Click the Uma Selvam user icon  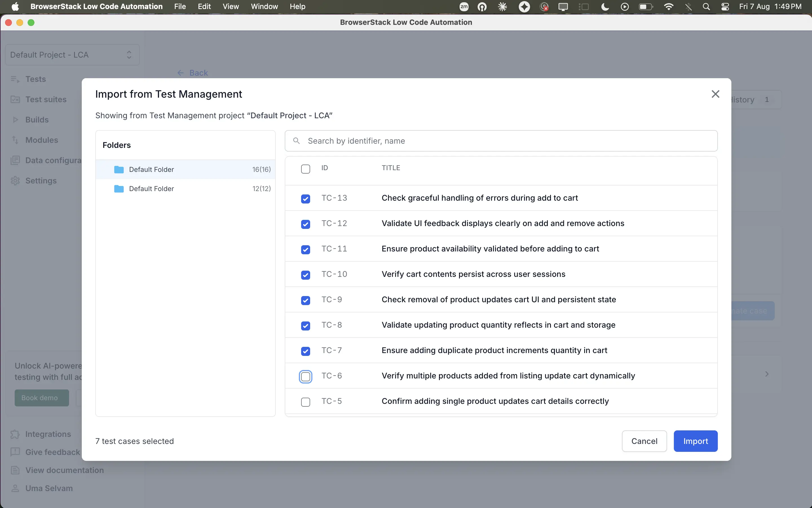tap(15, 488)
